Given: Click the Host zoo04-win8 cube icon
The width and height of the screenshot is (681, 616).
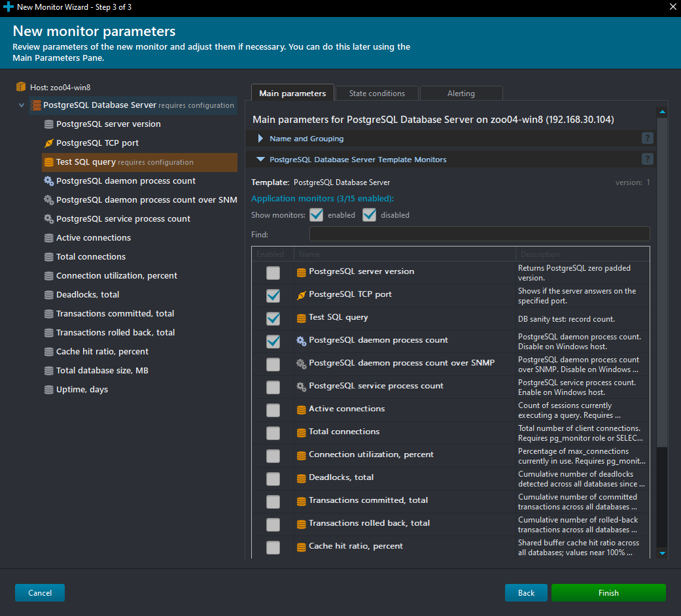Looking at the screenshot, I should [21, 87].
